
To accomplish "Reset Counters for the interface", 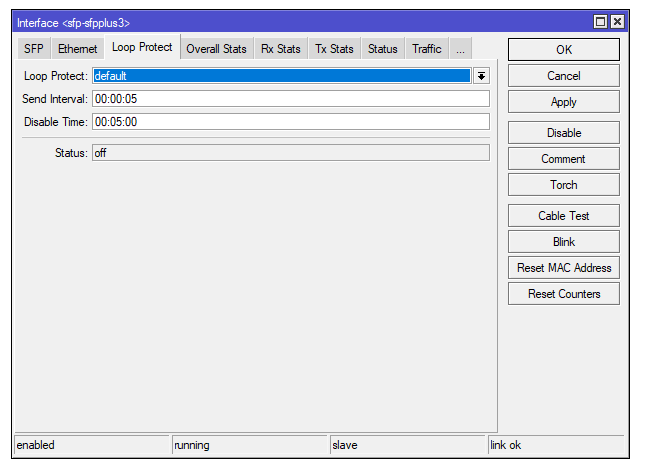I will pos(564,293).
